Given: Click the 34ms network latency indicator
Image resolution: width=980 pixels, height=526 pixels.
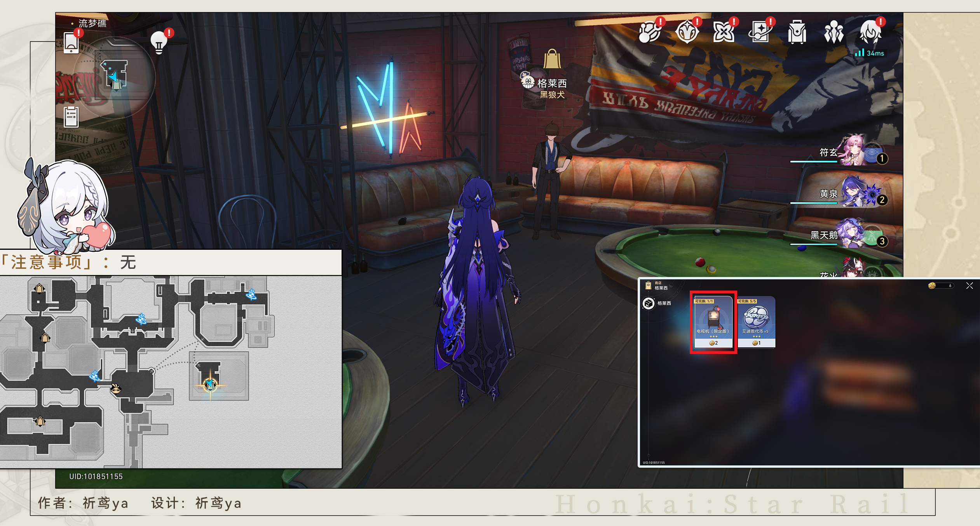Looking at the screenshot, I should point(869,53).
